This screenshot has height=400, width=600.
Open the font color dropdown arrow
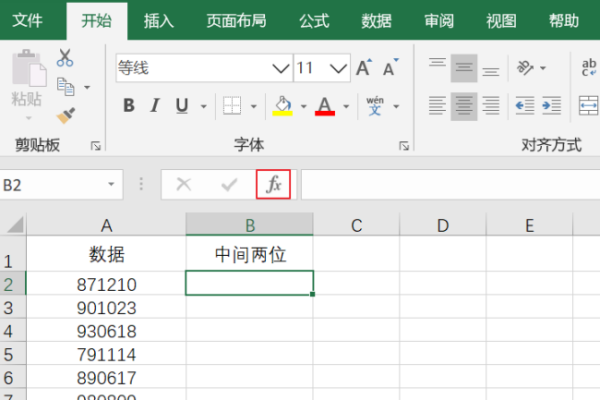tap(346, 106)
